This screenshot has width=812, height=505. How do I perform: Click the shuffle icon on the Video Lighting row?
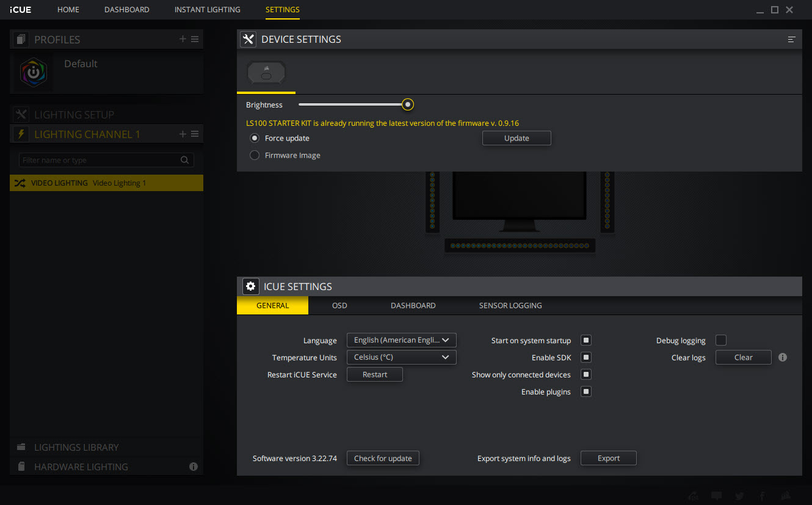[20, 183]
